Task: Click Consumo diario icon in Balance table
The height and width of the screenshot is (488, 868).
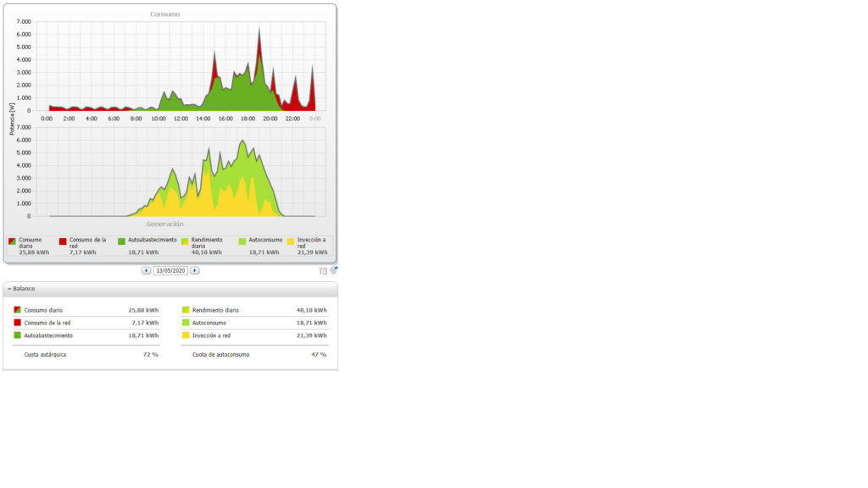Action: (18, 310)
